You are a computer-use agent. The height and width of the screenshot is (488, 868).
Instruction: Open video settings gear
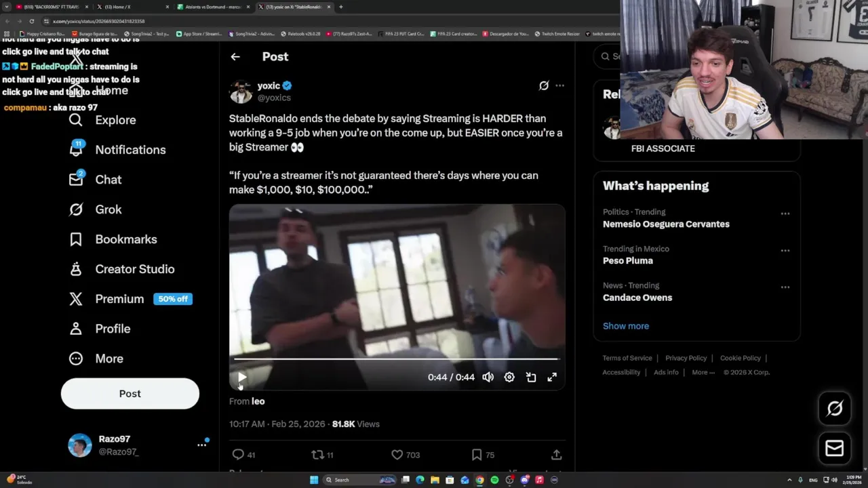[x=509, y=378]
